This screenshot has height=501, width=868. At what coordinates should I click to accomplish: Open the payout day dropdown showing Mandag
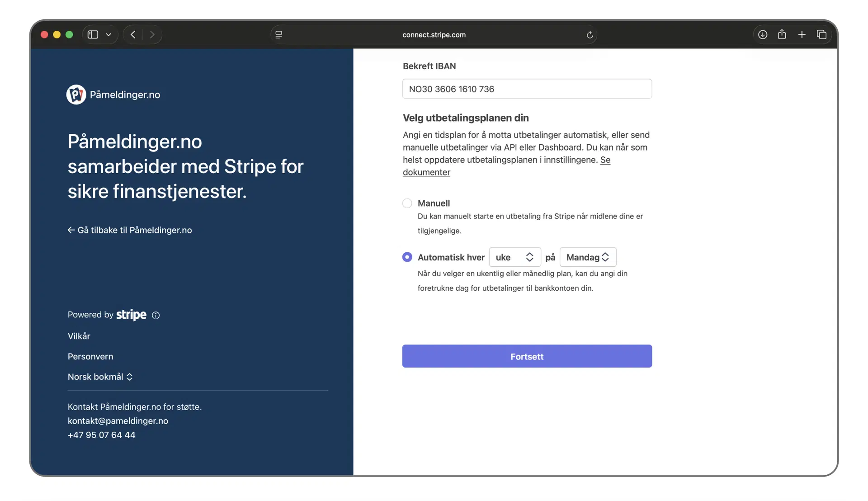pos(588,257)
